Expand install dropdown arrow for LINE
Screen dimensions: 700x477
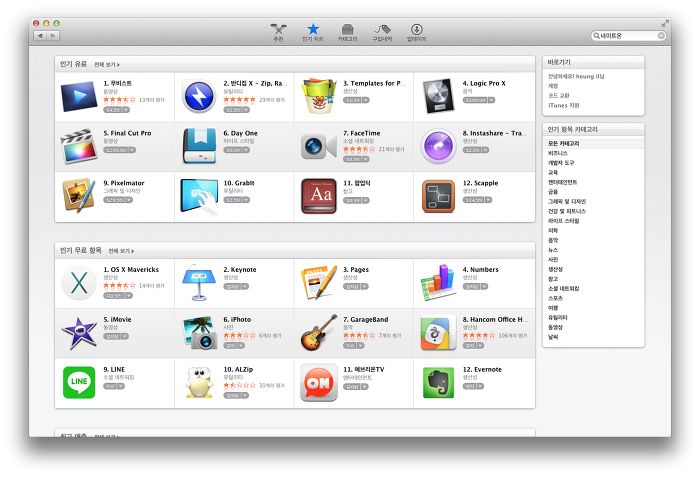(121, 386)
